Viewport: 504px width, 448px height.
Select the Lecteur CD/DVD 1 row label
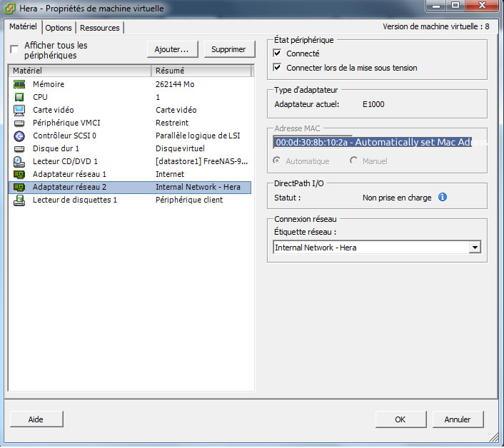(x=65, y=161)
